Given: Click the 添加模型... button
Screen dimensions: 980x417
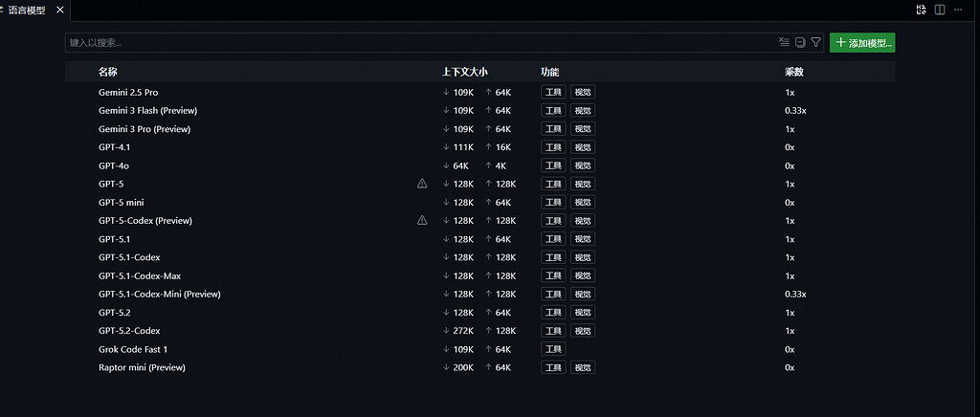Looking at the screenshot, I should pyautogui.click(x=862, y=42).
